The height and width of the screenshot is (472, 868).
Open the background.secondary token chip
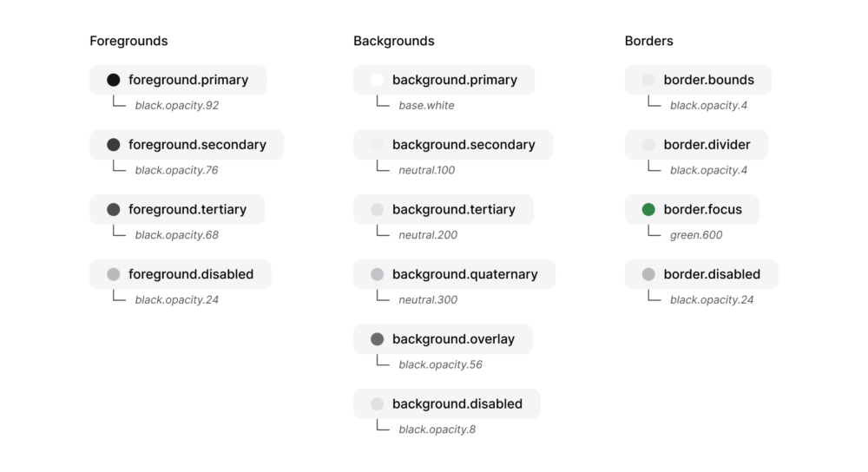coord(453,144)
